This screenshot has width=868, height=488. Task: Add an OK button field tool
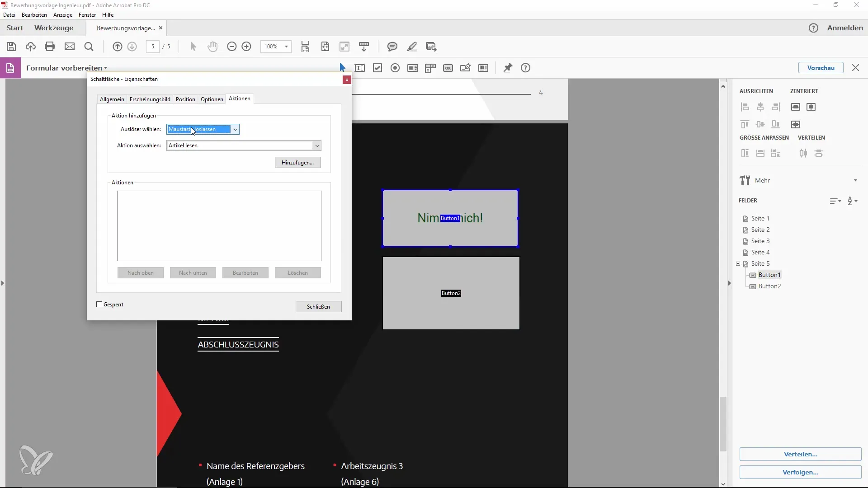(448, 68)
